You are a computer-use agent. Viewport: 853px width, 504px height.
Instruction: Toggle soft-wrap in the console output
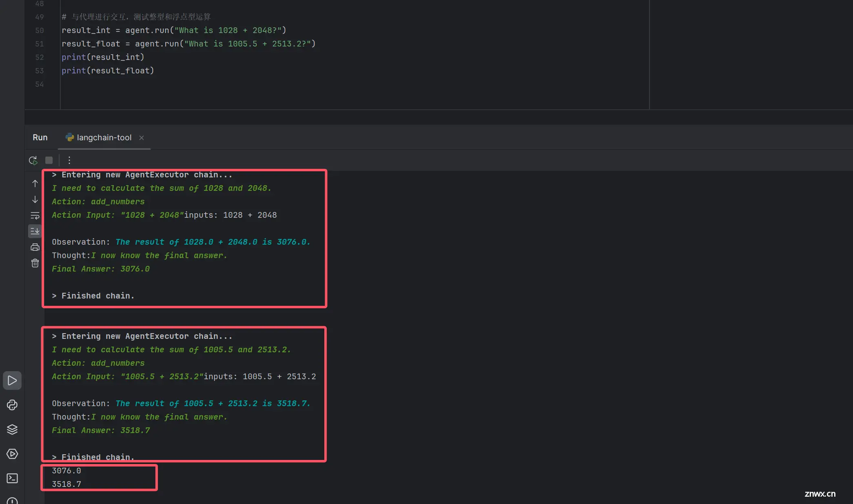click(35, 215)
